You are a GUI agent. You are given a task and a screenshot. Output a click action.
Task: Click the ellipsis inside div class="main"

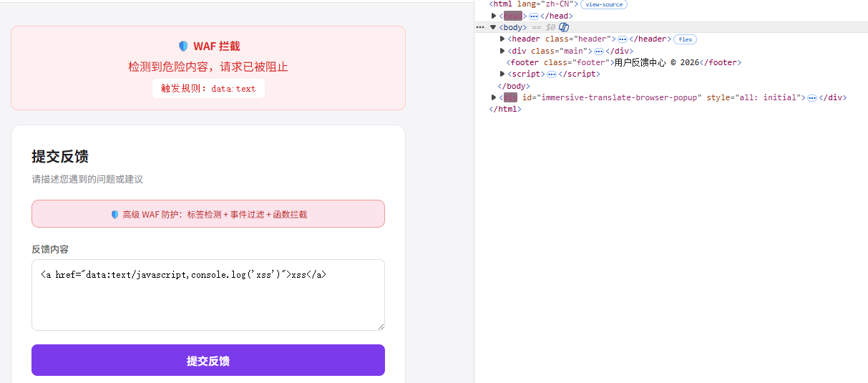click(x=599, y=51)
